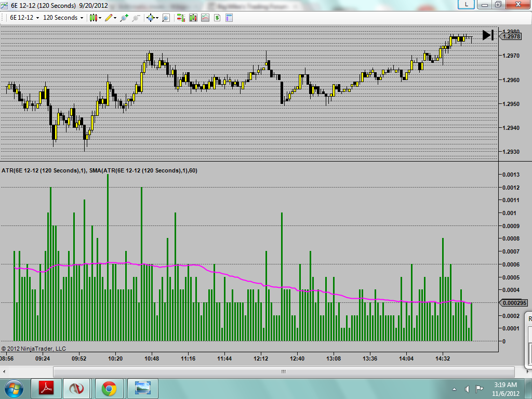Expand the chart style dropdown arrow
Viewport: 532px width, 399px height.
pyautogui.click(x=100, y=18)
